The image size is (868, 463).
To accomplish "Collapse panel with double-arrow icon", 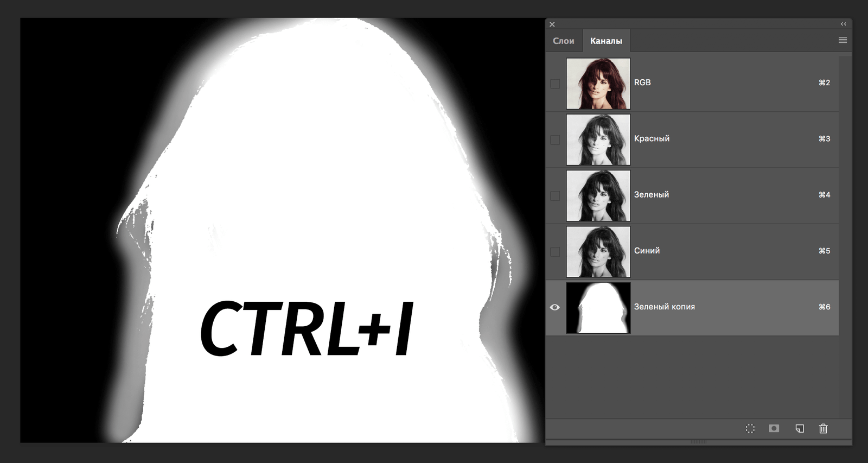I will [x=844, y=24].
